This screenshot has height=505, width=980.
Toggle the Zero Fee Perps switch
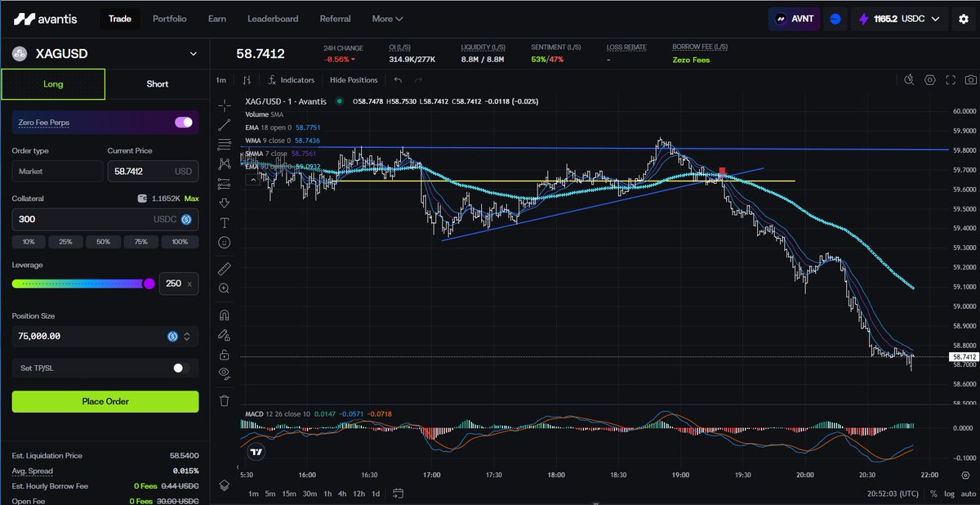click(x=184, y=123)
